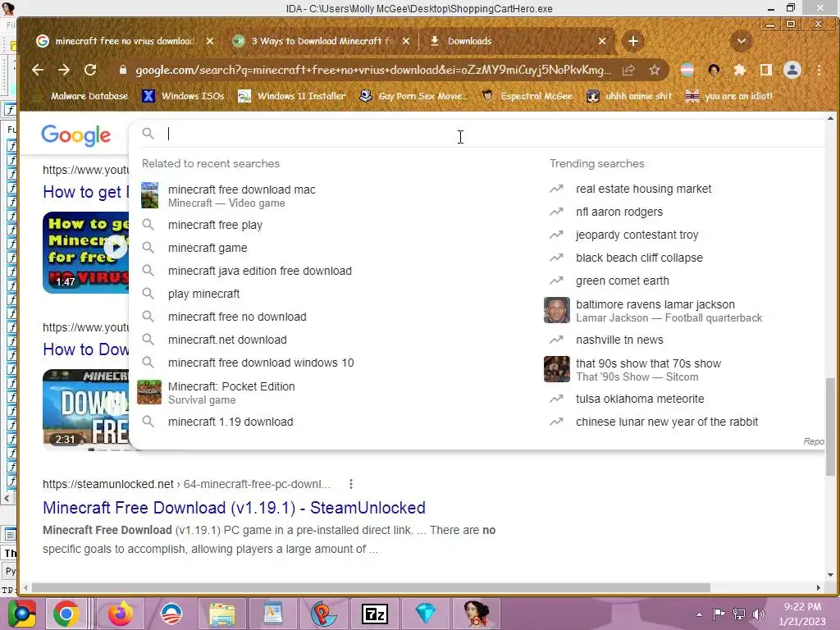840x630 pixels.
Task: Open the Espectral McGee bookmark
Action: pos(527,96)
